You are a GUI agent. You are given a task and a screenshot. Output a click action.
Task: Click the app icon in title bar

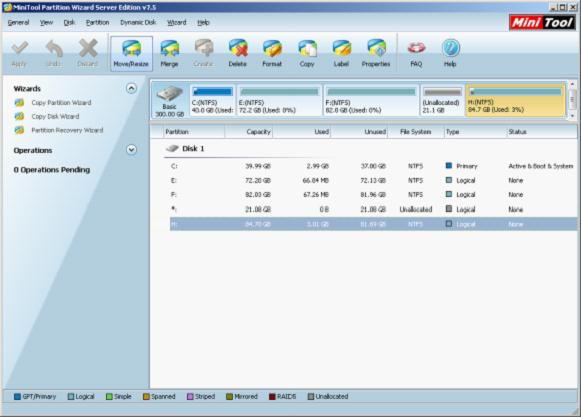coord(7,7)
